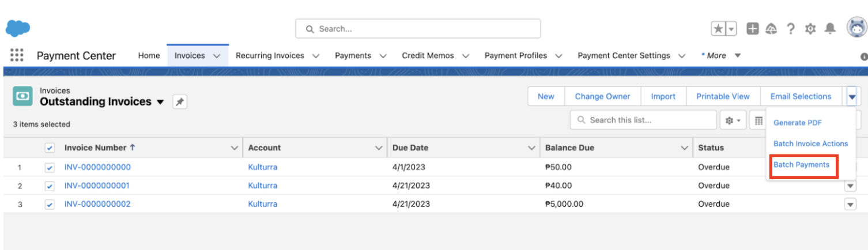Open the Help question mark icon
Image resolution: width=868 pixels, height=250 pixels.
791,29
